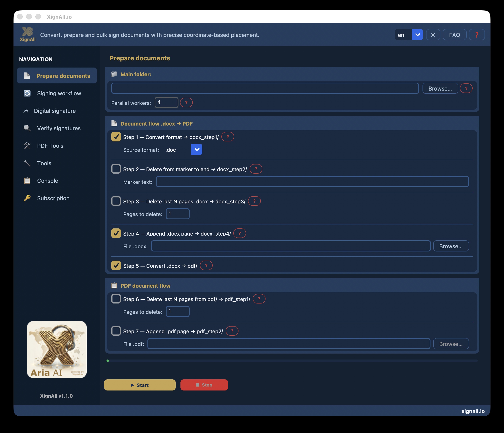Screen dimensions: 504x433
Task: Click the Console clipboard icon
Action: click(x=27, y=181)
